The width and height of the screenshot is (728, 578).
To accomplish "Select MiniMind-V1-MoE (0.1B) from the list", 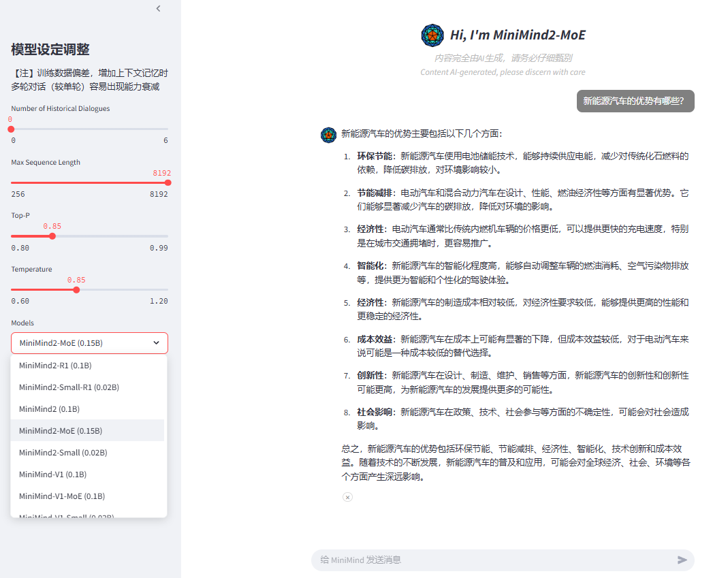I will [x=87, y=496].
